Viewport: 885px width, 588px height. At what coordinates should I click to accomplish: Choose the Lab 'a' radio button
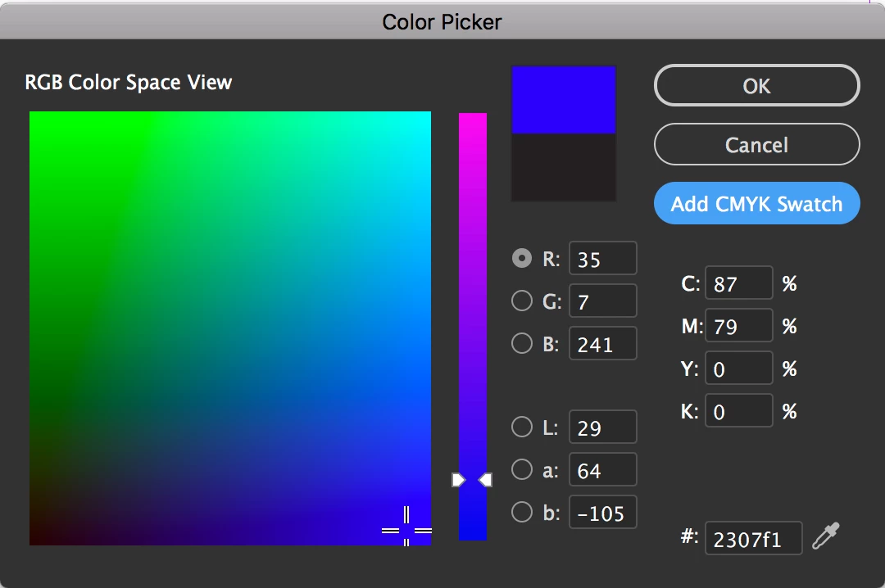pyautogui.click(x=521, y=470)
